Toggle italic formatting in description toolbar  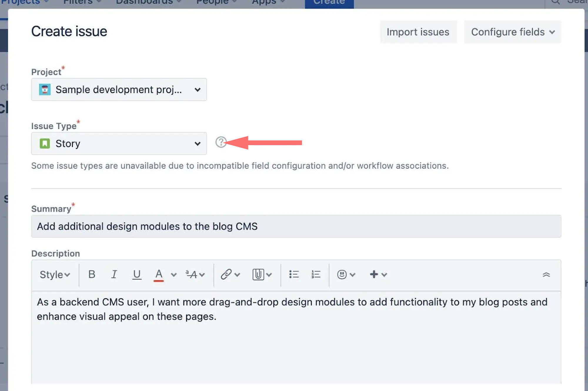[114, 274]
